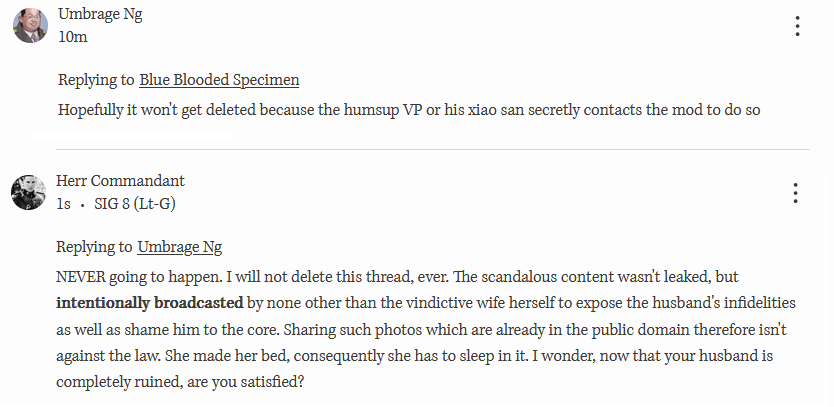Click the 10m timestamp

[73, 37]
